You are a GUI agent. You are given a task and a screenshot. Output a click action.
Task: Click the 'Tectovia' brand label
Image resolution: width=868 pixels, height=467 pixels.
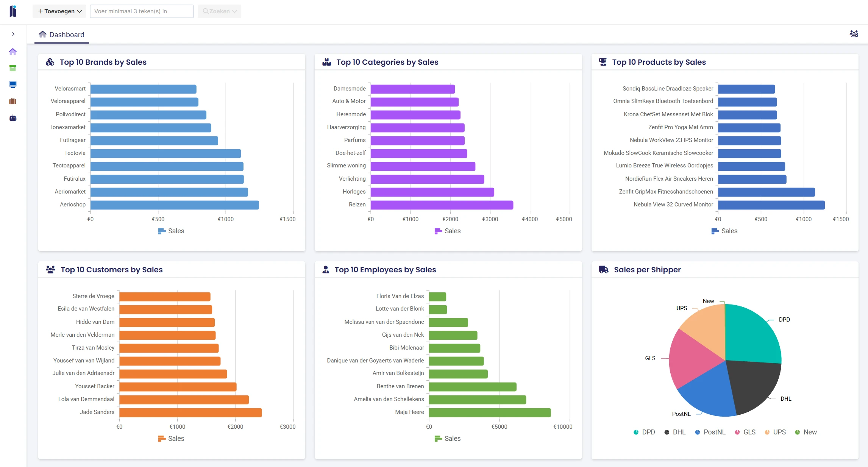point(75,153)
